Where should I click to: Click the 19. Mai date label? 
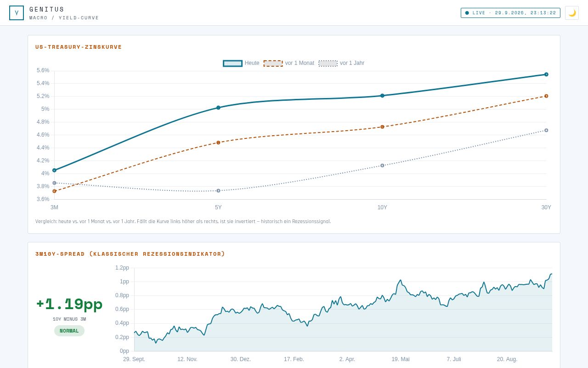tap(401, 359)
